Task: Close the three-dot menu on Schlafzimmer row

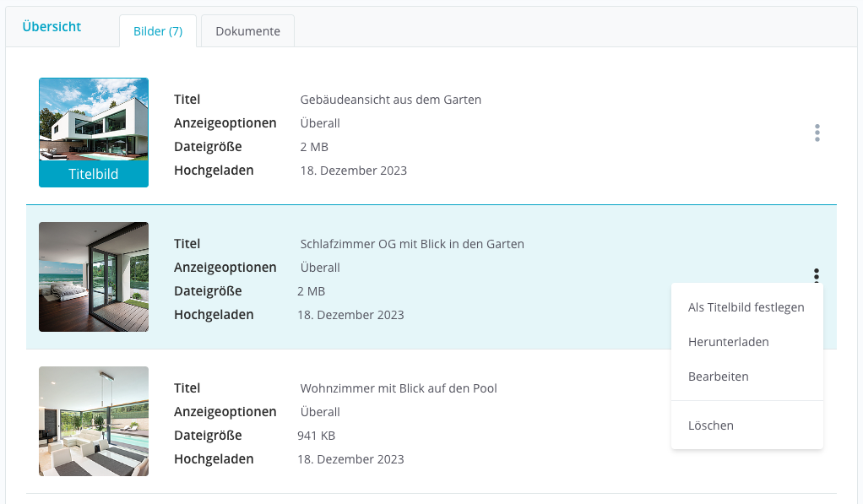Action: [817, 274]
